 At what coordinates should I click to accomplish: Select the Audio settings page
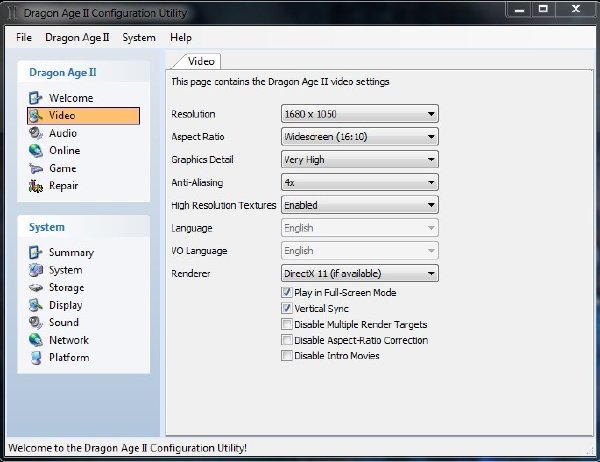pos(63,133)
